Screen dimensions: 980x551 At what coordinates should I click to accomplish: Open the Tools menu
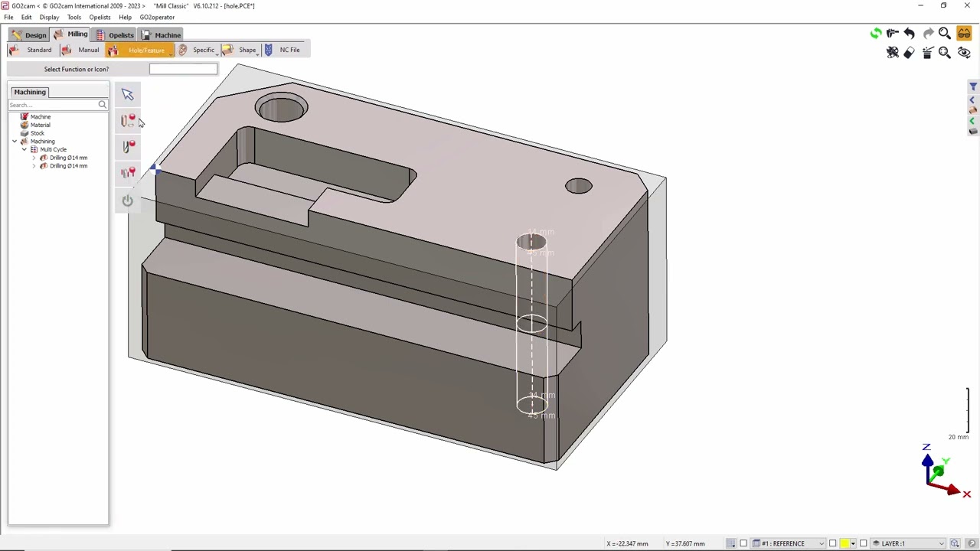[74, 17]
